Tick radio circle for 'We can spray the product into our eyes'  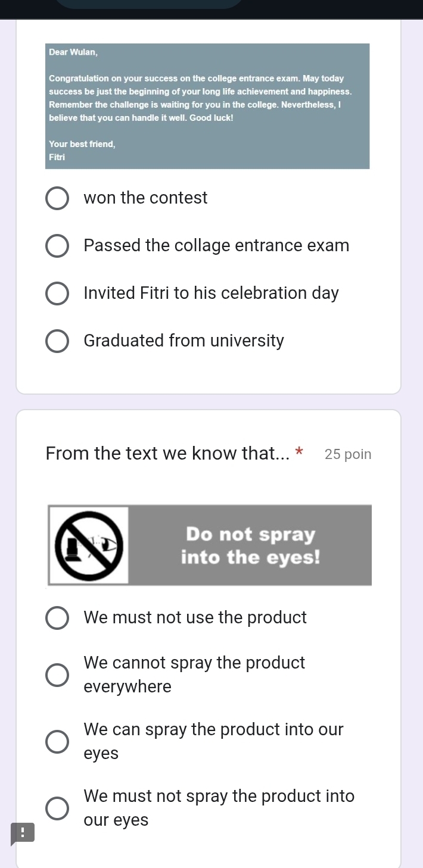[x=57, y=742]
